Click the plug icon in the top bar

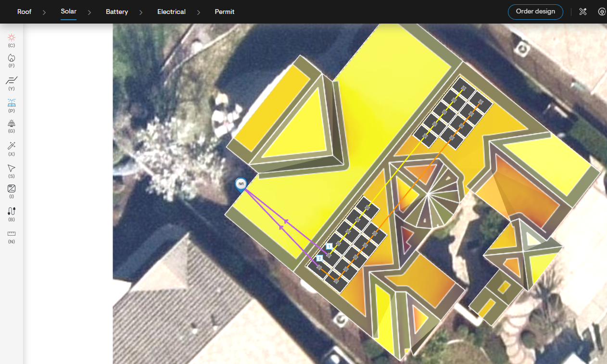[602, 12]
